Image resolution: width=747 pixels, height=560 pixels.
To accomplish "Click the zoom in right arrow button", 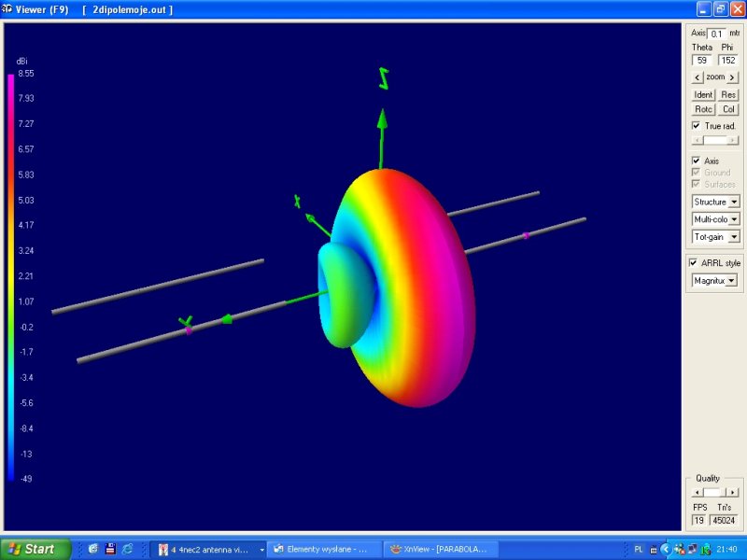I will (x=732, y=77).
